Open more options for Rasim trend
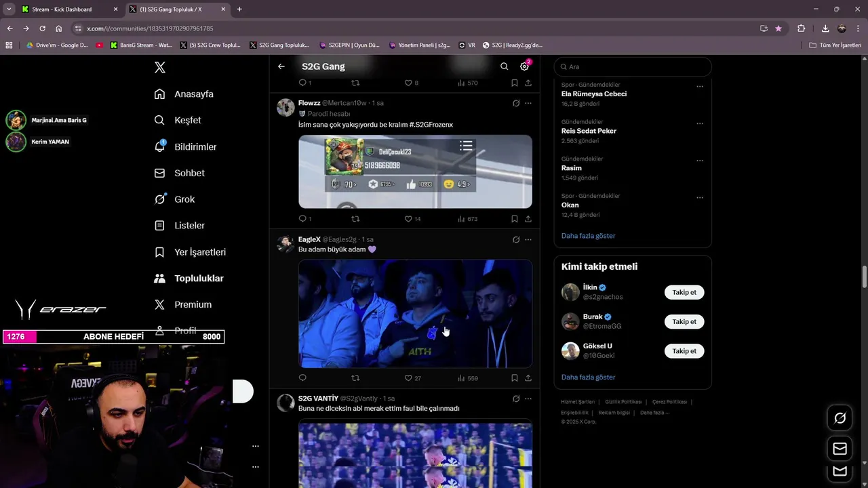The image size is (868, 488). [700, 161]
